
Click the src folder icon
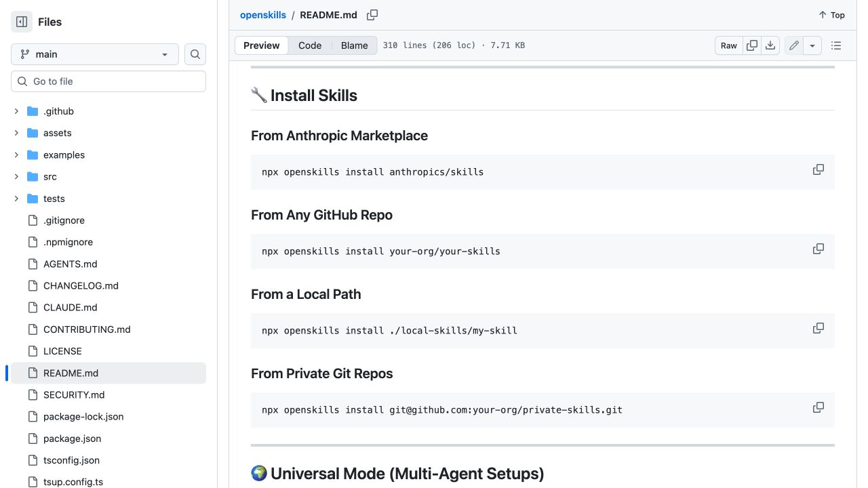(x=33, y=176)
